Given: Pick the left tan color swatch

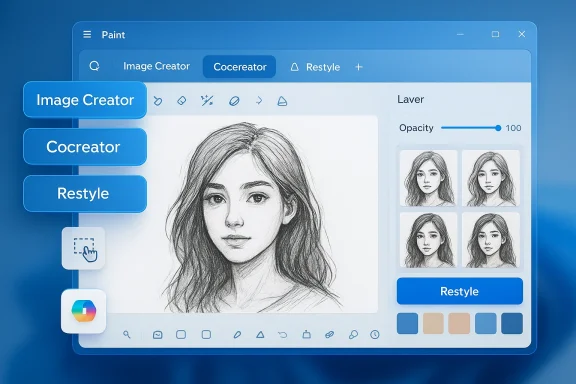Looking at the screenshot, I should (x=433, y=323).
